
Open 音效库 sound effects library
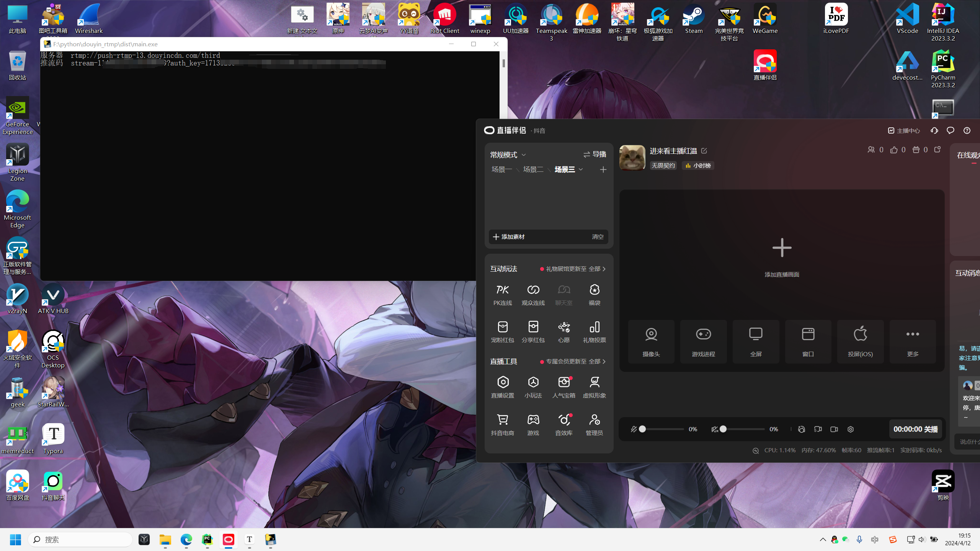(x=563, y=425)
